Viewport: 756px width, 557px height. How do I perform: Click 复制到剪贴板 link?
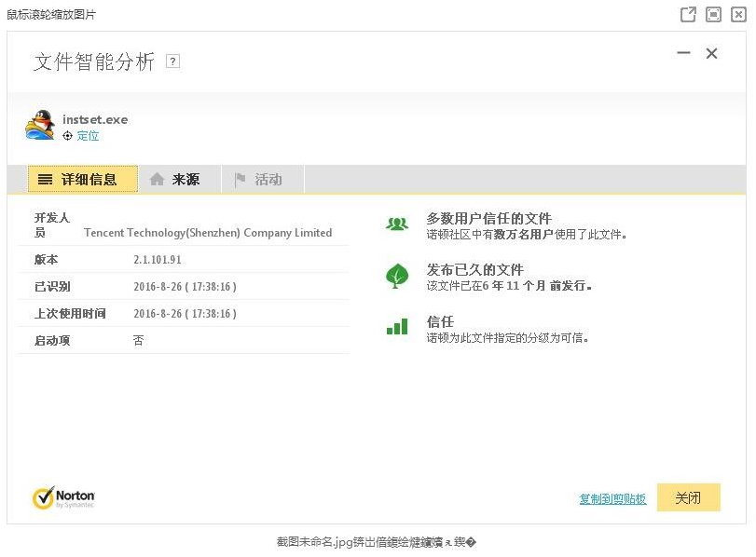pos(612,498)
